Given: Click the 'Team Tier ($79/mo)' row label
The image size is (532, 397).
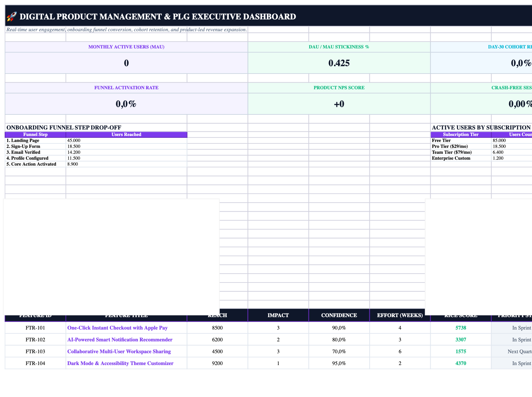Looking at the screenshot, I should point(452,152).
